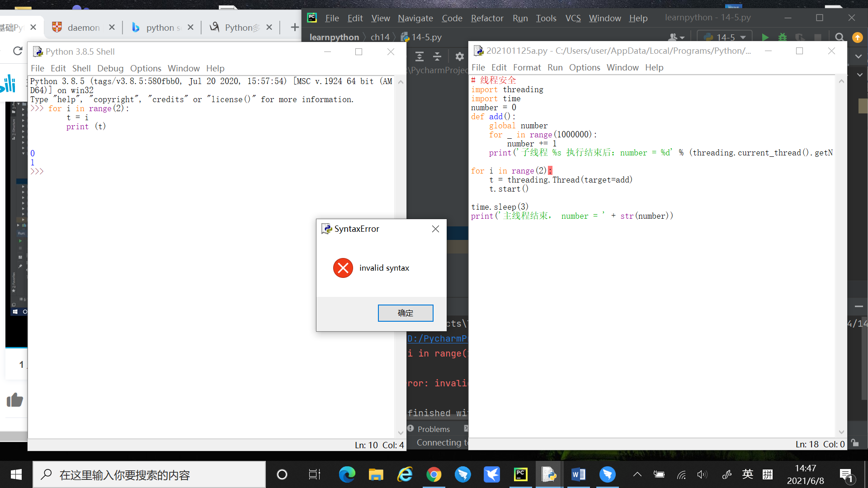Toggle the read-only lock icon in PyCharm status bar
The image size is (868, 488).
[855, 443]
